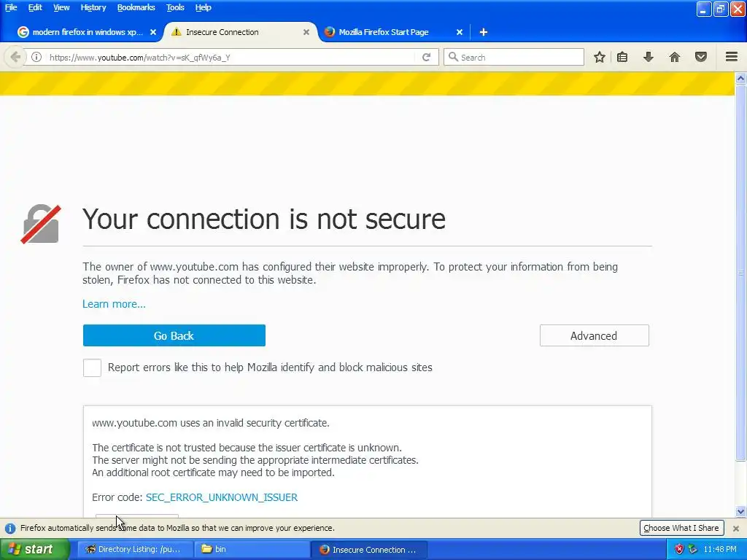Viewport: 747px width, 560px height.
Task: Save to Pocket icon
Action: [x=701, y=57]
